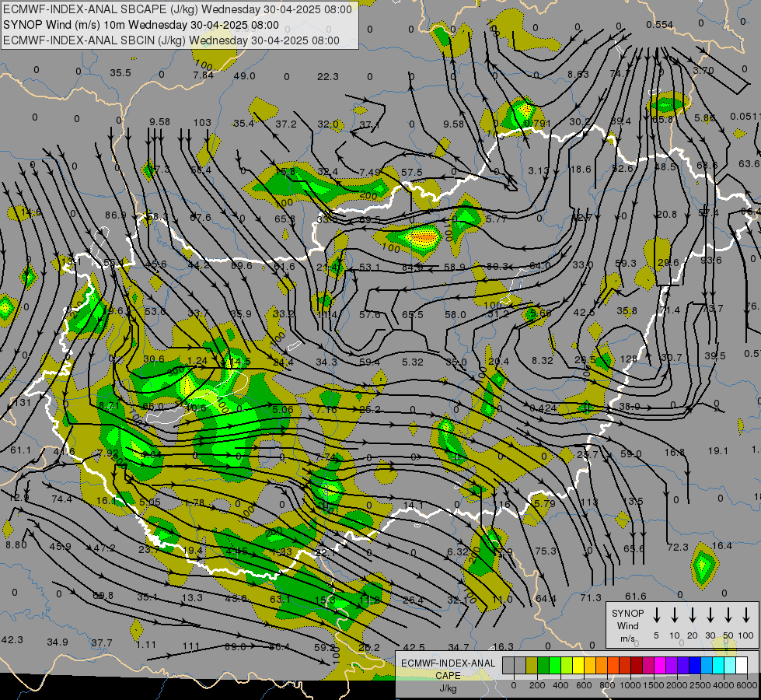Click the map value 128
The height and width of the screenshot is (700, 761).
(x=629, y=359)
